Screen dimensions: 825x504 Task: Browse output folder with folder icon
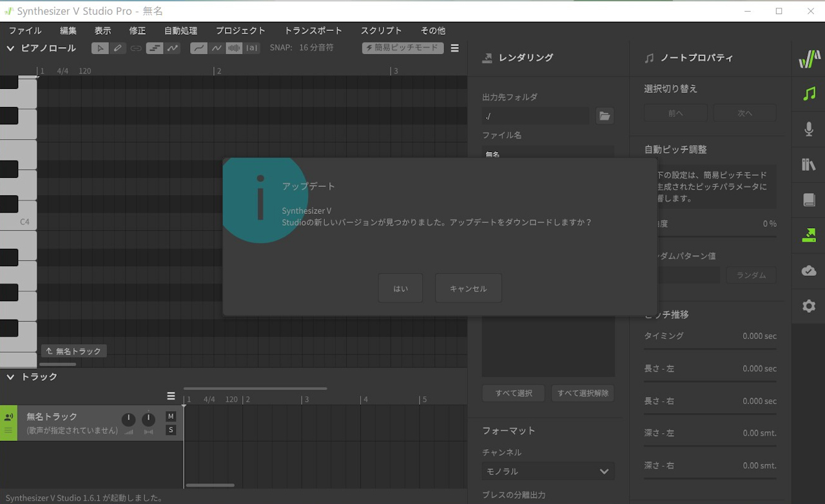point(605,116)
